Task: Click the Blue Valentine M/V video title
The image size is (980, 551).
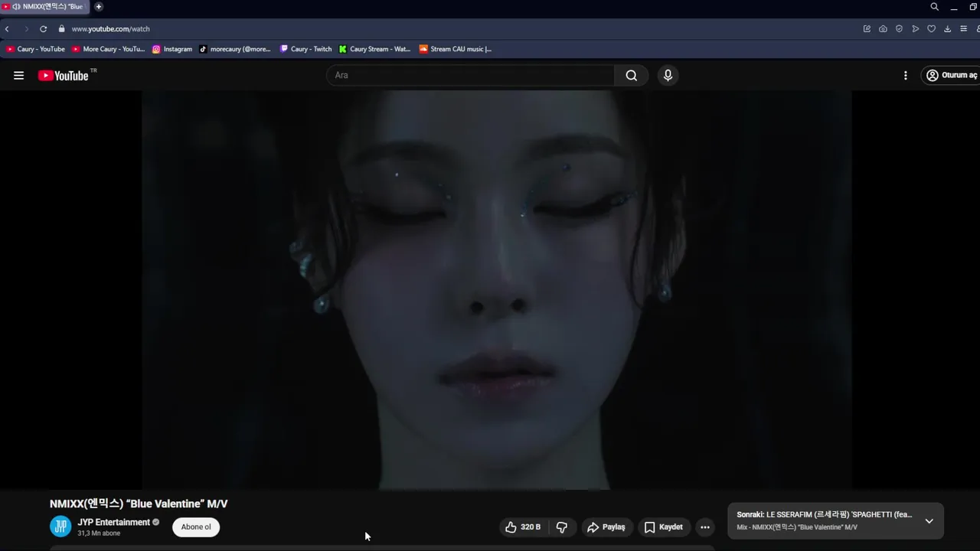Action: tap(139, 504)
